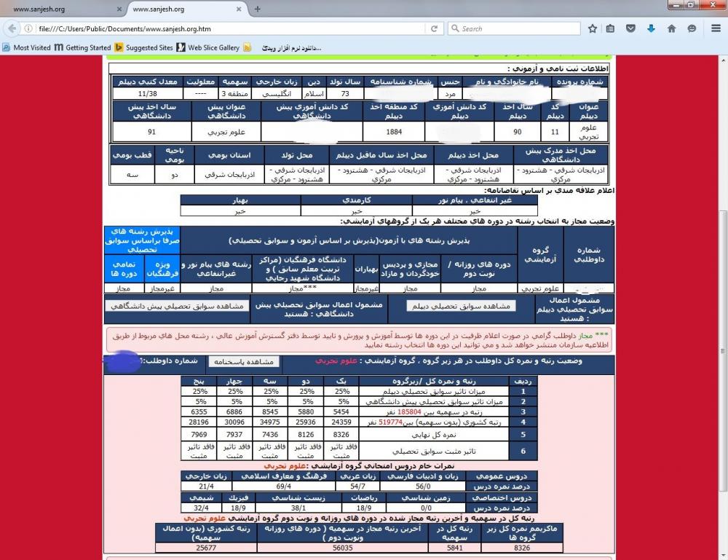Select the foreign language score 21/4
Viewport: 728px width, 560px height.
[x=206, y=486]
